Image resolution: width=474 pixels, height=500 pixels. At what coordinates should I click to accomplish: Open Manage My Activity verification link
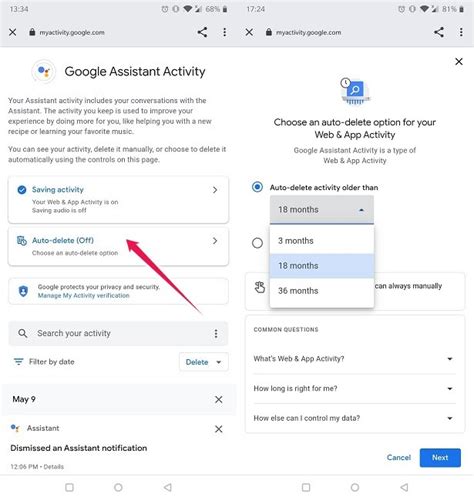click(x=83, y=296)
